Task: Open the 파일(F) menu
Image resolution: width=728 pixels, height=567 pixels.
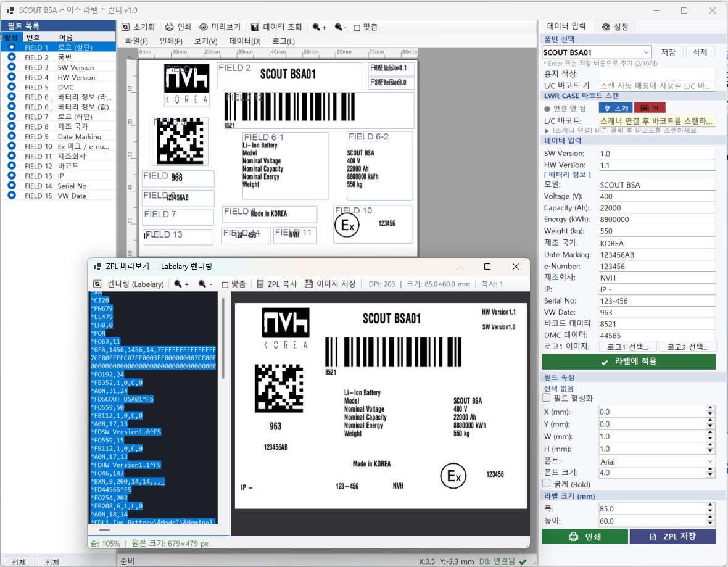Action: click(x=136, y=41)
